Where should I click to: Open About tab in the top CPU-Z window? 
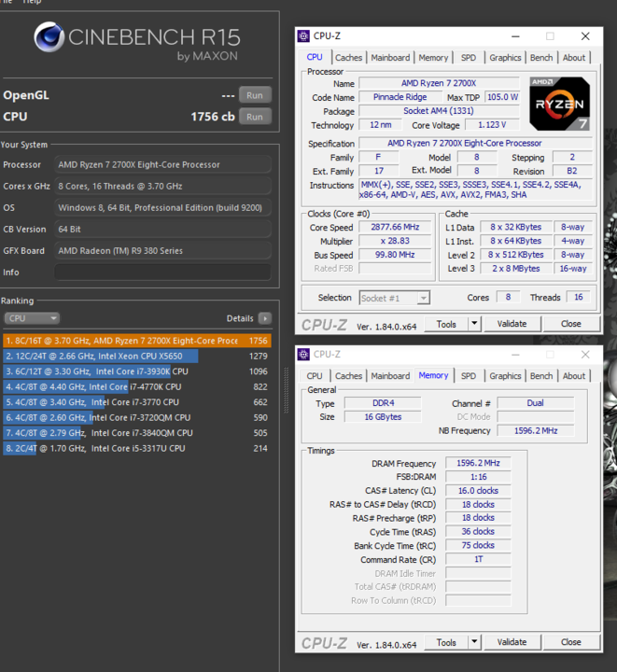coord(574,58)
